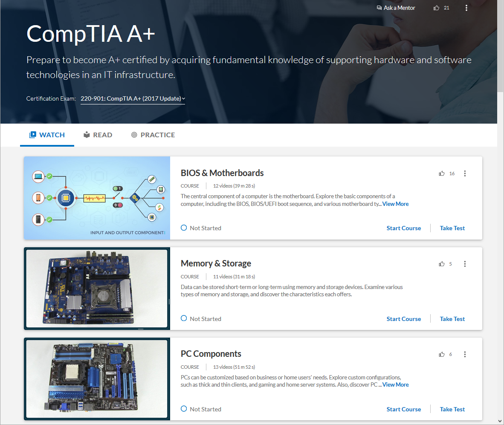Open three-dot menu for Memory & Storage
The width and height of the screenshot is (504, 425).
click(x=465, y=264)
